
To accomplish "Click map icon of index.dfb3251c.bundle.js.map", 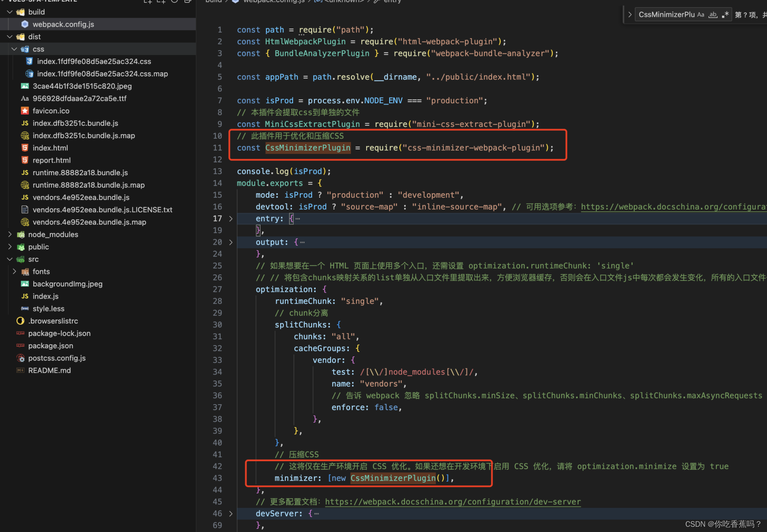I will coord(25,135).
